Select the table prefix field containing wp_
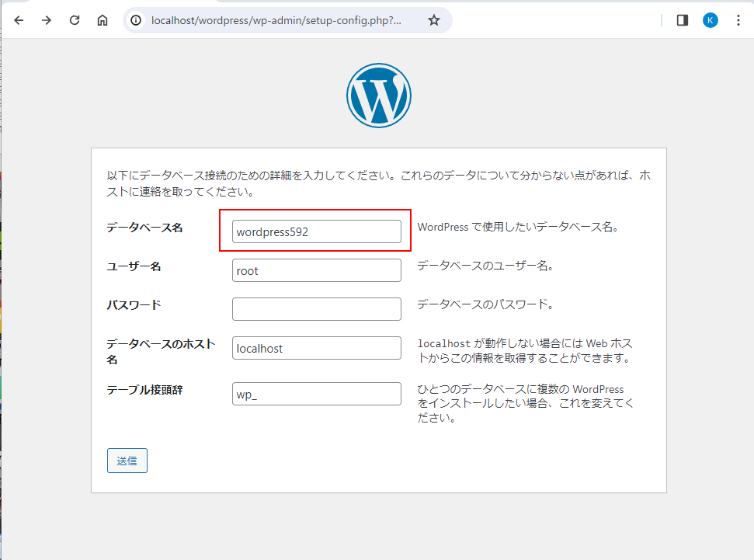754x560 pixels. coord(316,394)
